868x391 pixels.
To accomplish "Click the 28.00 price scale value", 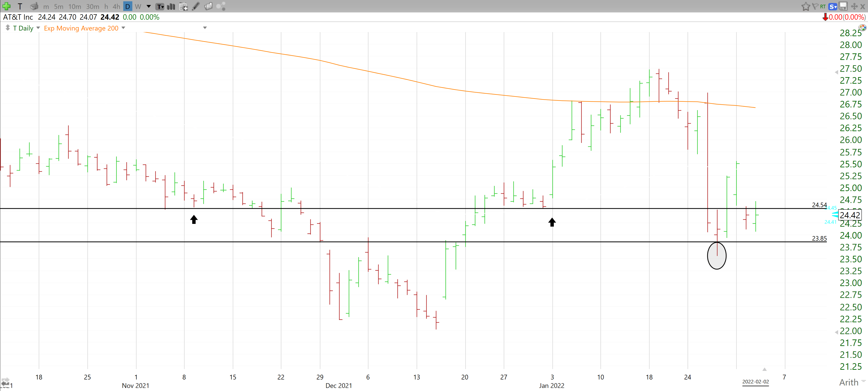I will (x=851, y=45).
